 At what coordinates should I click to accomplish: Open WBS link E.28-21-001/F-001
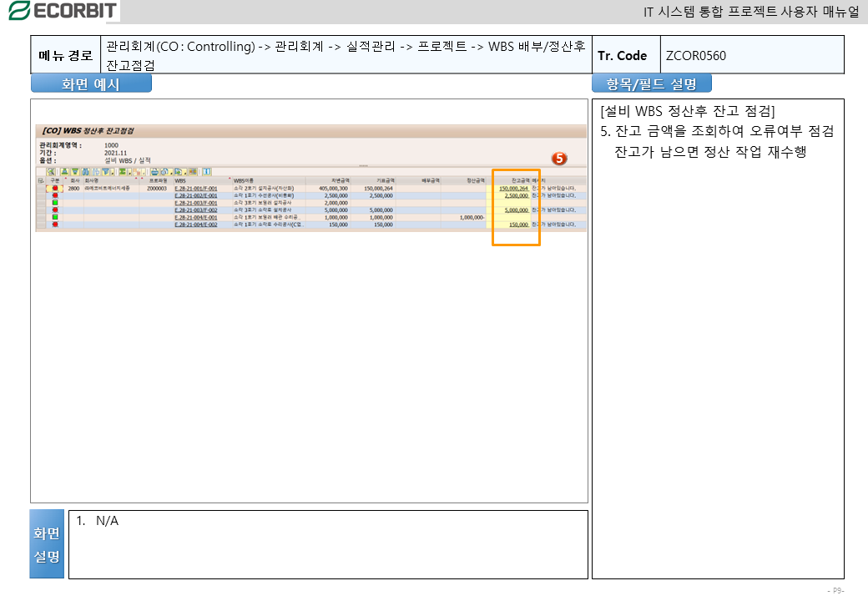[195, 189]
